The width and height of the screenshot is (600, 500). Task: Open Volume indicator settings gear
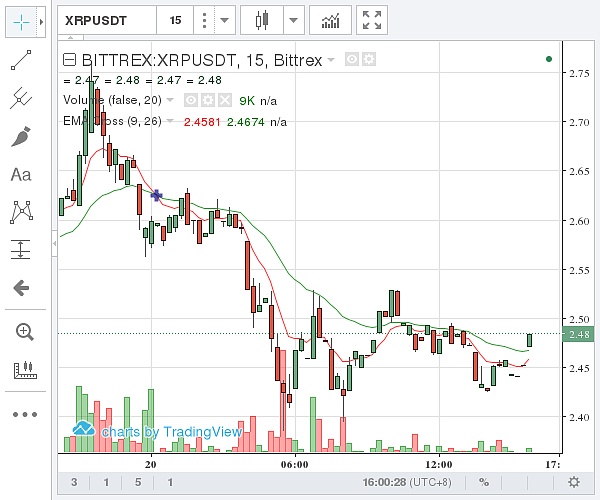tap(208, 100)
